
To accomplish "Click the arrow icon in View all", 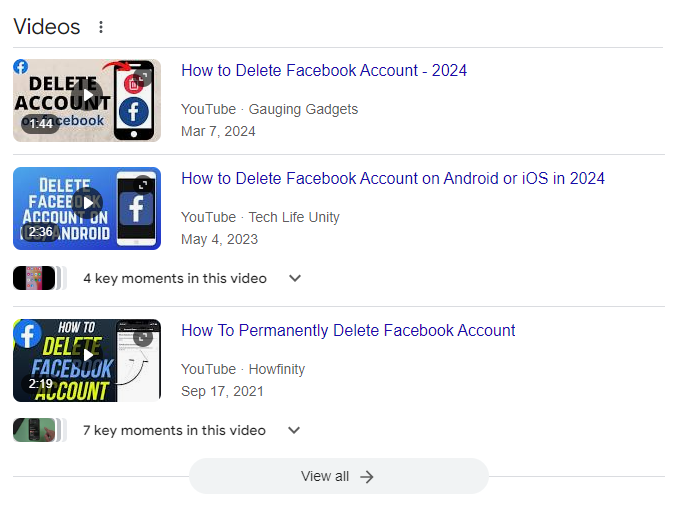I will point(367,476).
